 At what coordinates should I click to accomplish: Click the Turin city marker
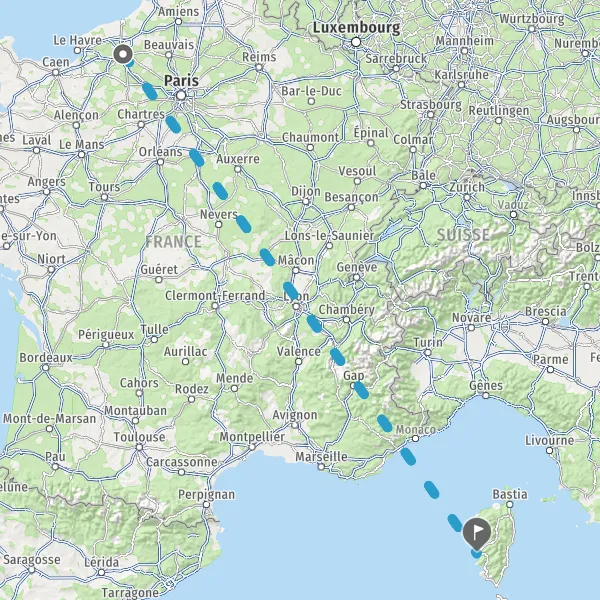428,353
